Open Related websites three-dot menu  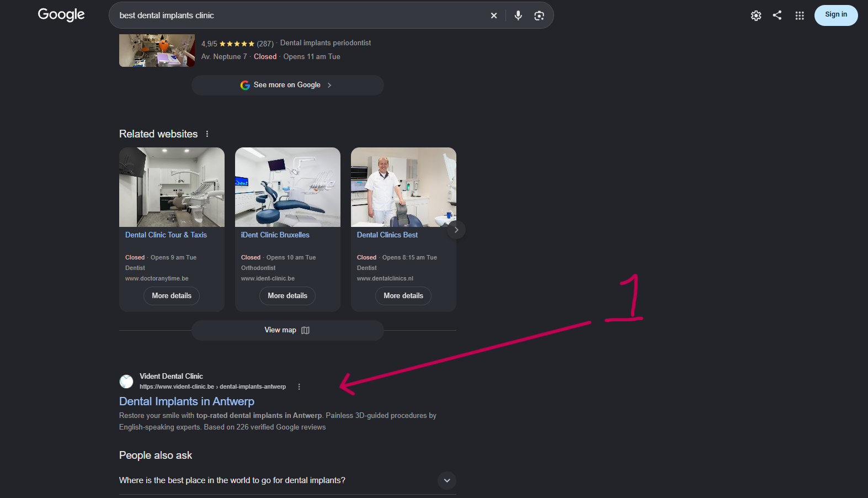(207, 134)
